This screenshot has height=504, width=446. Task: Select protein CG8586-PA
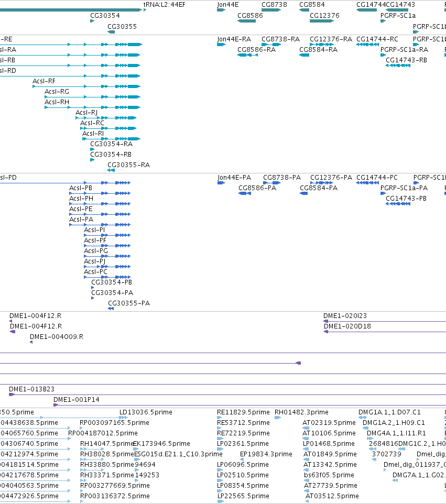coord(257,188)
